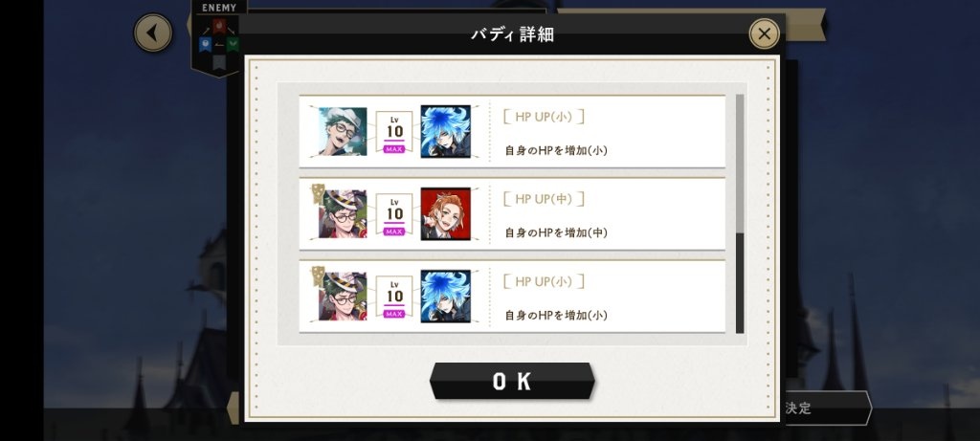This screenshot has width=980, height=441.
Task: Click the HP UP(中) buddy entry
Action: point(512,214)
